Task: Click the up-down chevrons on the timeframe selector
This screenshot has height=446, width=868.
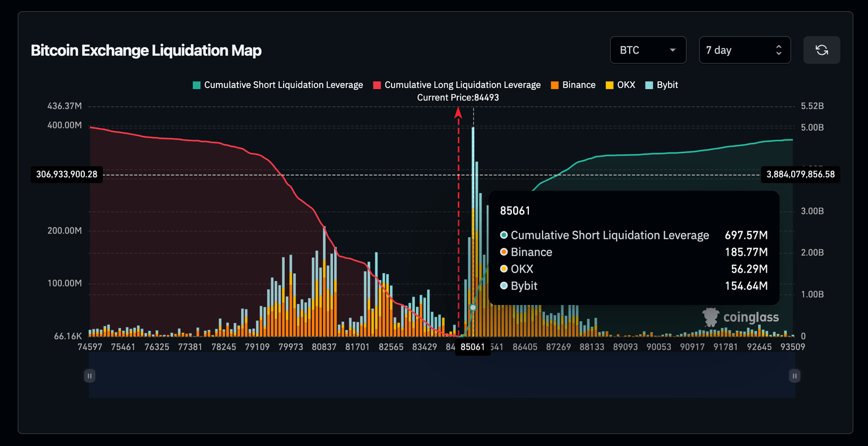Action: (779, 50)
